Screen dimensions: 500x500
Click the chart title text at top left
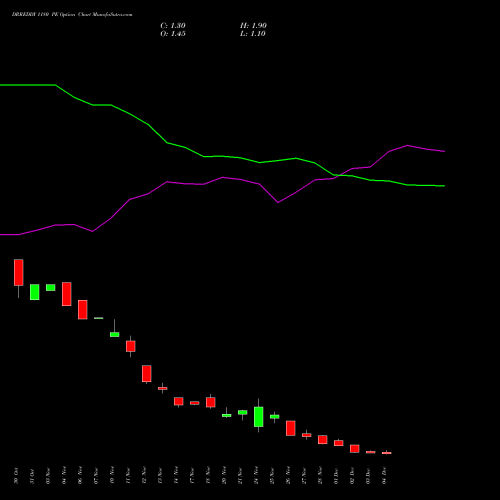(x=72, y=15)
